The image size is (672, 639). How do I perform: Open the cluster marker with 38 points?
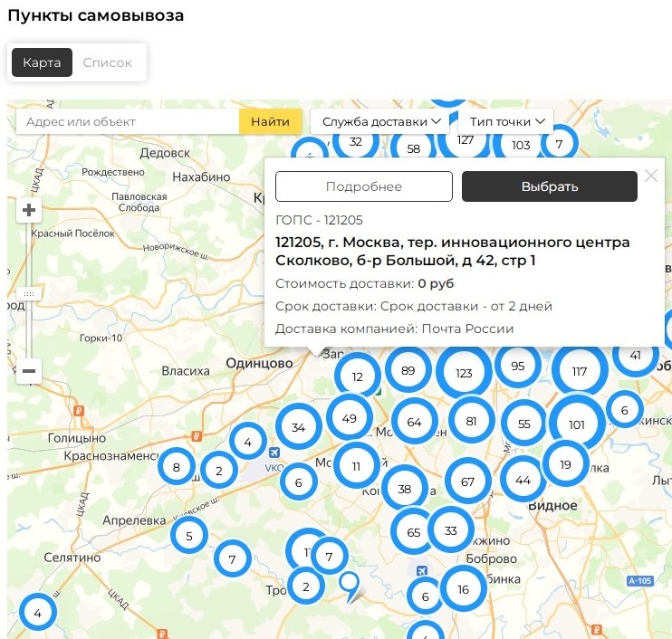click(x=404, y=488)
